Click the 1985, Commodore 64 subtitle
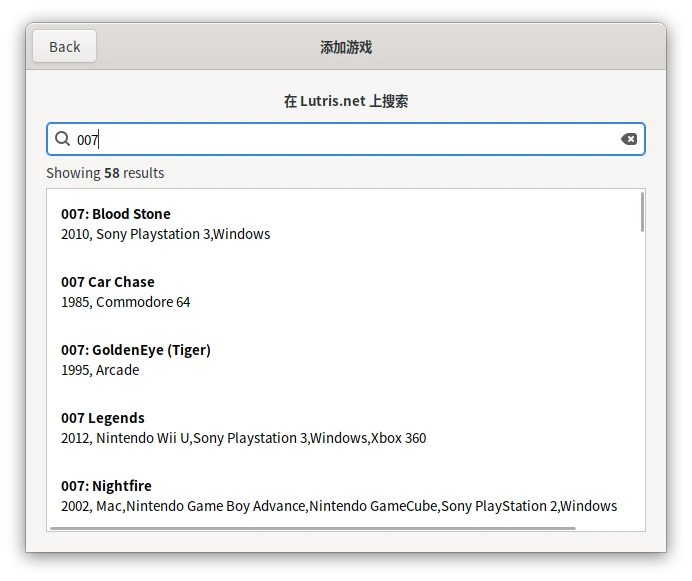Screen dimensions: 692x581 tap(126, 302)
